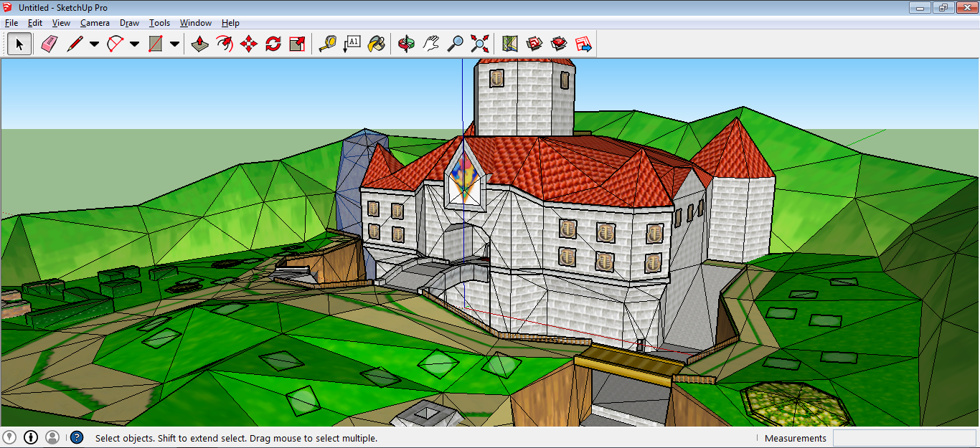The width and height of the screenshot is (980, 448).
Task: Activate the Push/Pull tool
Action: (x=200, y=44)
